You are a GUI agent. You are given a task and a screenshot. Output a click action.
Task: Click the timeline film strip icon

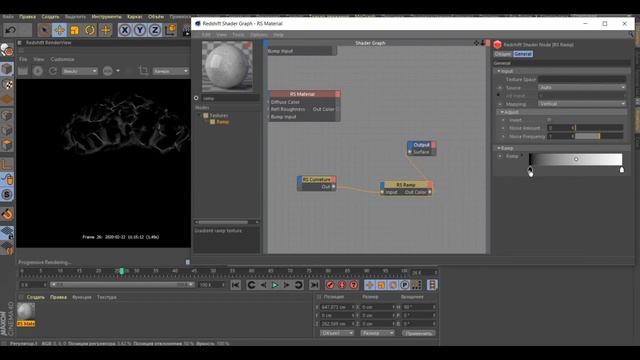pyautogui.click(x=432, y=285)
